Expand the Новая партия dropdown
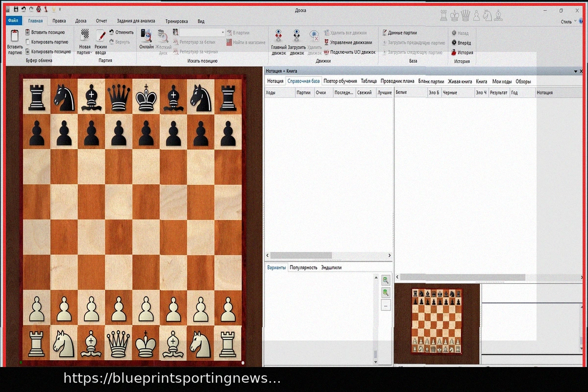The height and width of the screenshot is (392, 588). click(85, 52)
